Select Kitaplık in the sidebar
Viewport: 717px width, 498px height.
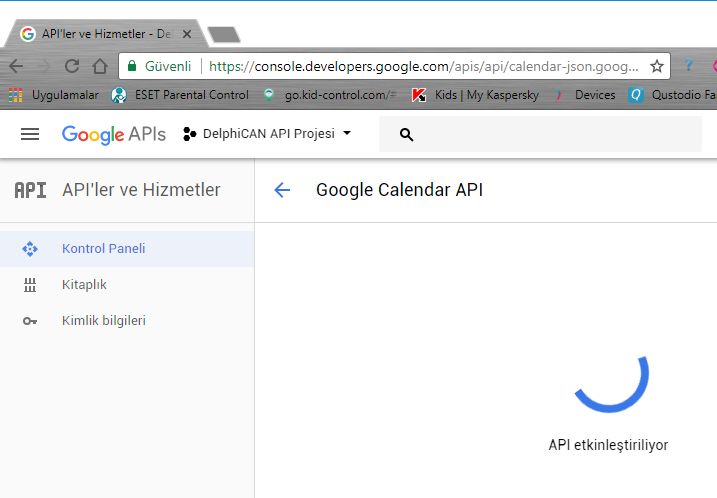(127, 285)
